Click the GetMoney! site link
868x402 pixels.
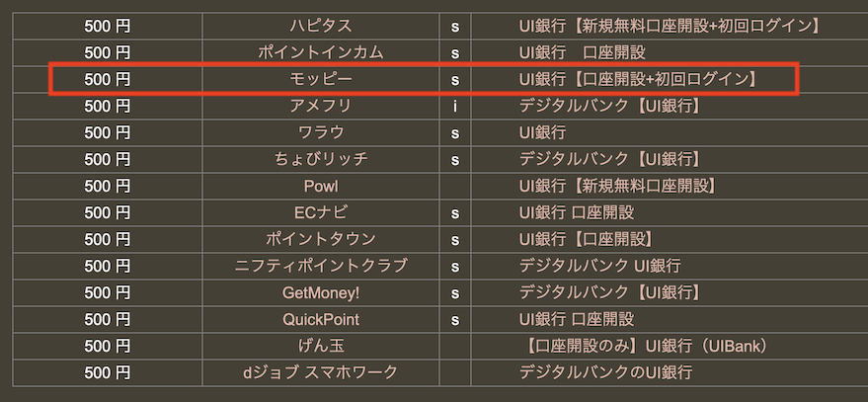tap(321, 292)
